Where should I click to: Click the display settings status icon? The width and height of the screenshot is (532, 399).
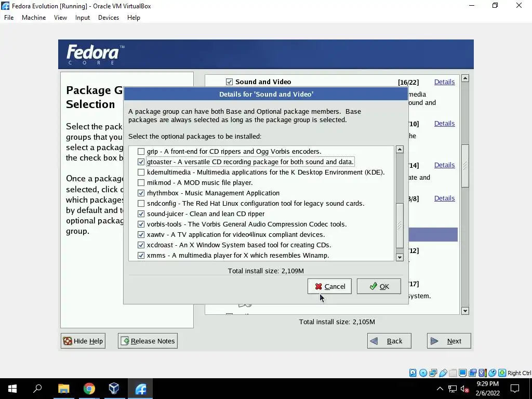(462, 373)
